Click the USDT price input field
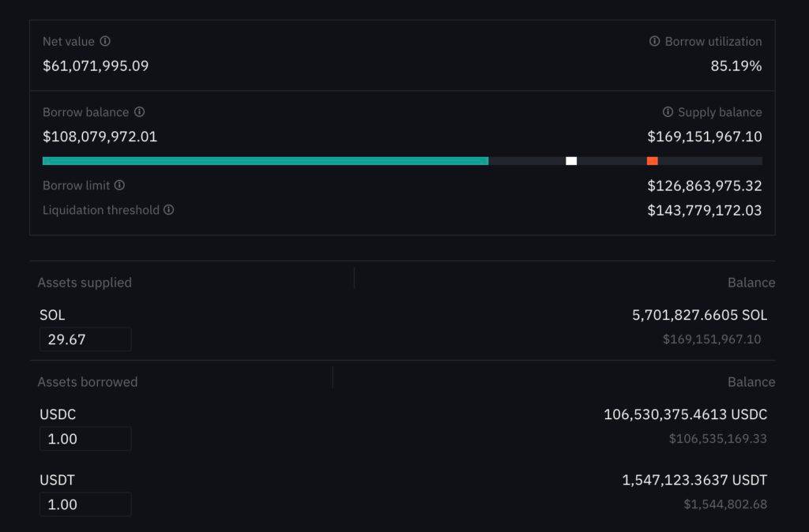809x532 pixels. point(85,504)
